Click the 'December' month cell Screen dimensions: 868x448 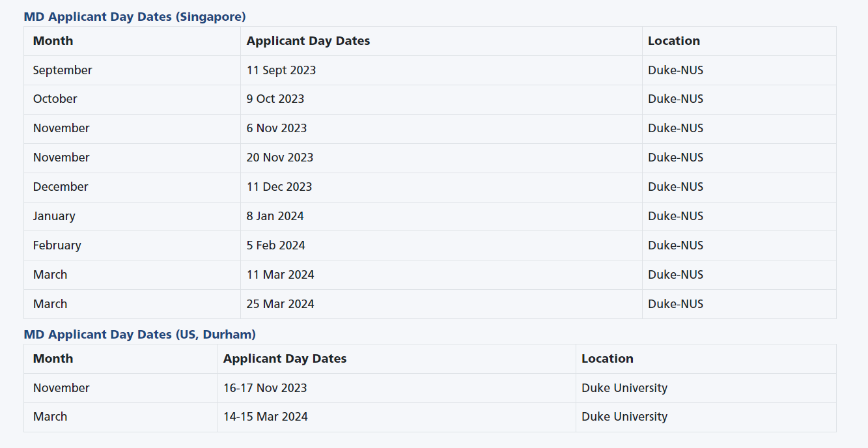pos(61,187)
